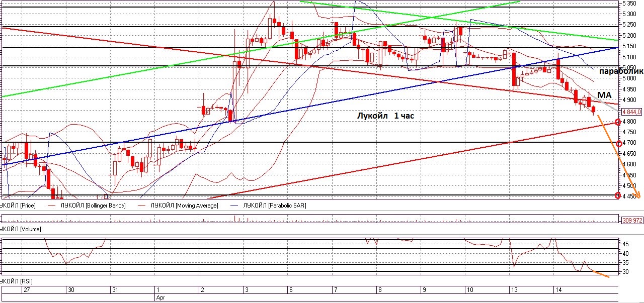Click the ЛУКОЙЛ [Bollinger Bands] legend entry
This screenshot has width=644, height=303.
click(93, 206)
